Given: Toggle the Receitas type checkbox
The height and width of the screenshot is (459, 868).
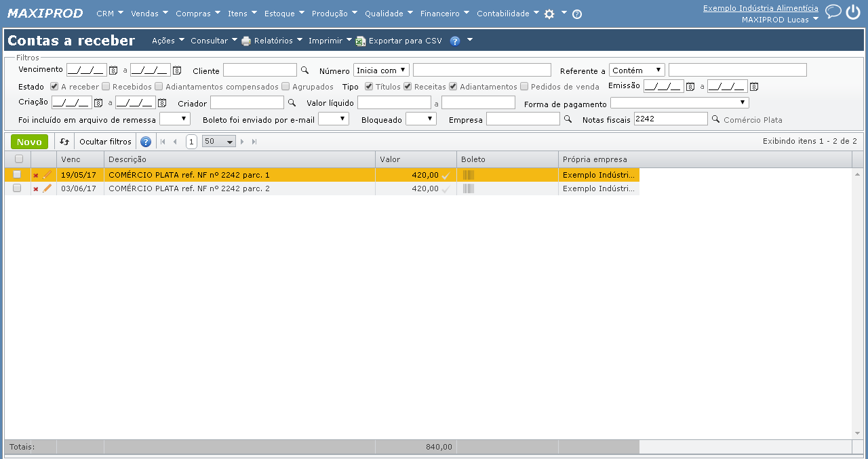Looking at the screenshot, I should (x=408, y=86).
